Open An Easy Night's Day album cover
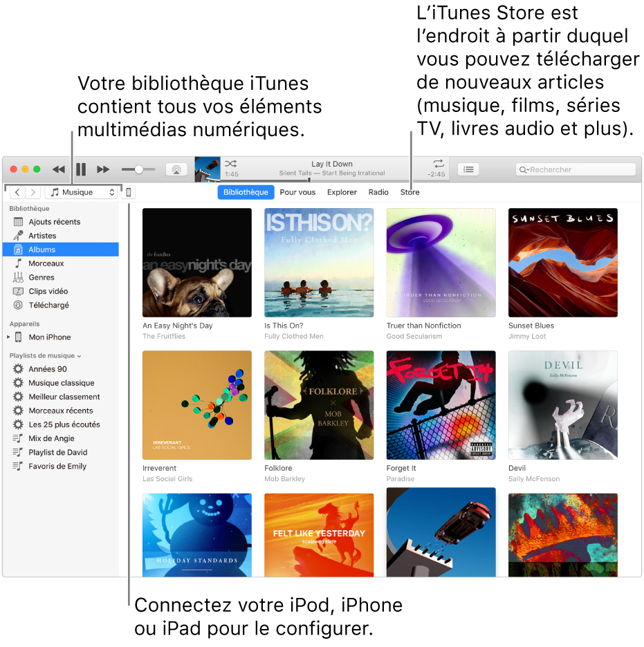This screenshot has height=647, width=644. (197, 263)
